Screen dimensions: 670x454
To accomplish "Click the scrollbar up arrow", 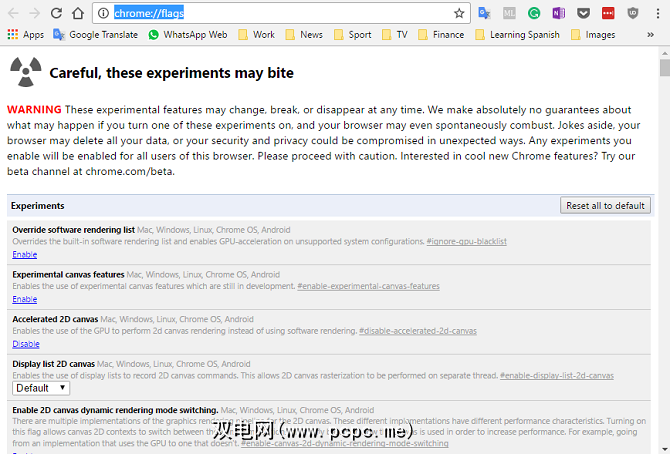I will 664,53.
